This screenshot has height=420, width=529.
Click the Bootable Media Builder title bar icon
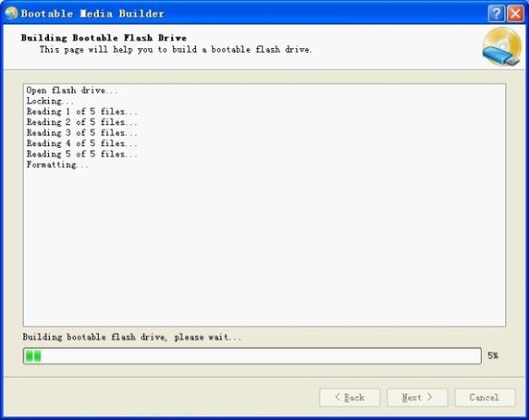tap(11, 14)
